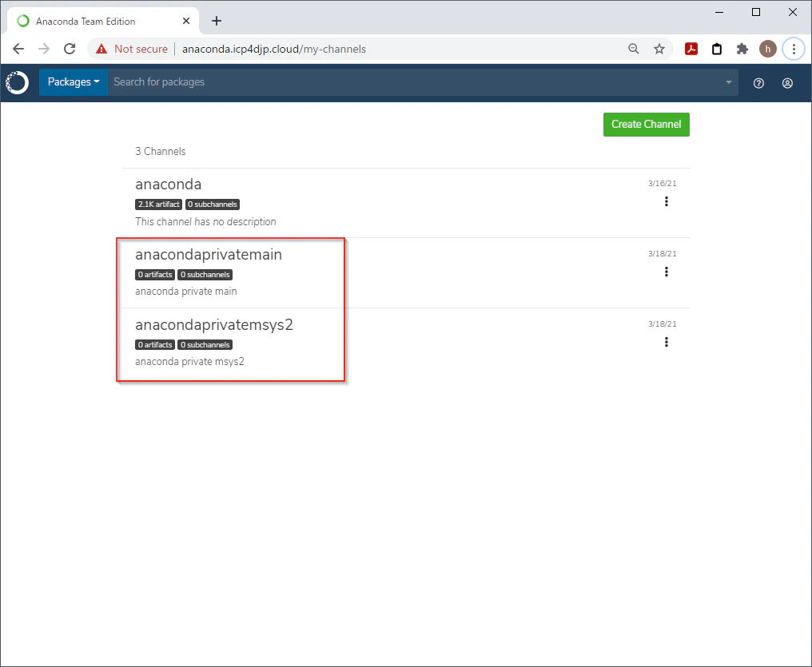This screenshot has width=812, height=667.
Task: Click 'anaconda private main' description
Action: 186,292
